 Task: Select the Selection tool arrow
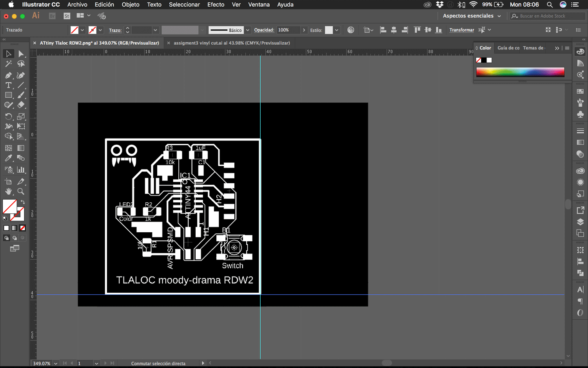8,54
